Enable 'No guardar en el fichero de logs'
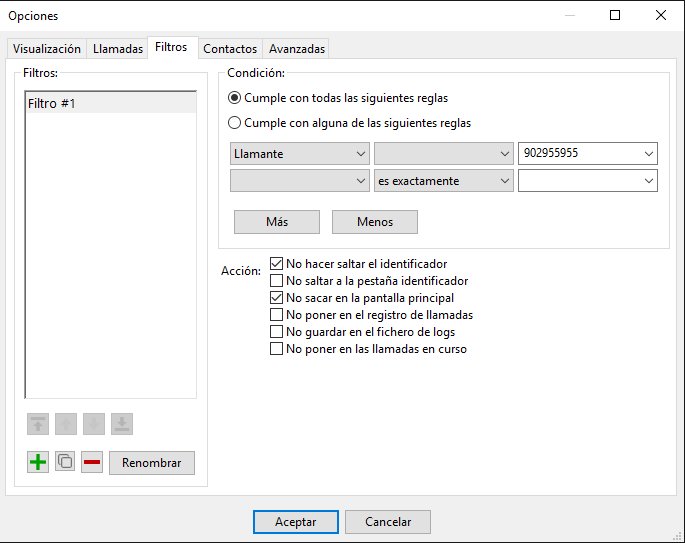The height and width of the screenshot is (543, 685). [x=278, y=332]
